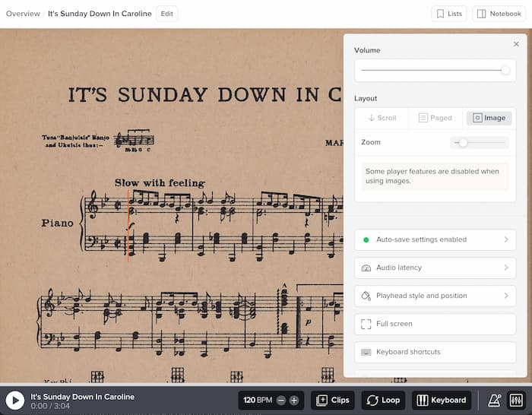Expand Auto-save settings enabled row

[435, 239]
